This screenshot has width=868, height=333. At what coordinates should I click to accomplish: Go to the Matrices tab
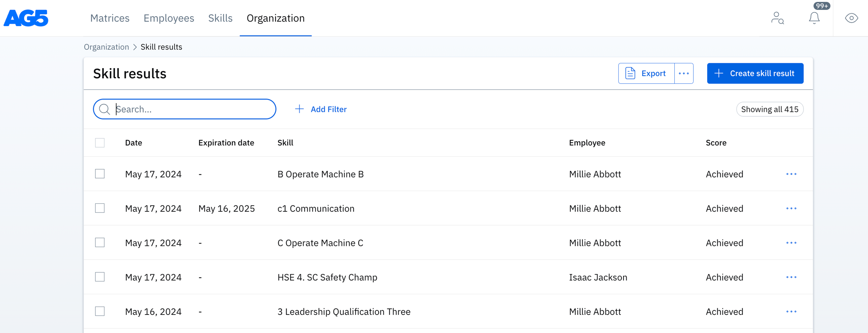110,18
